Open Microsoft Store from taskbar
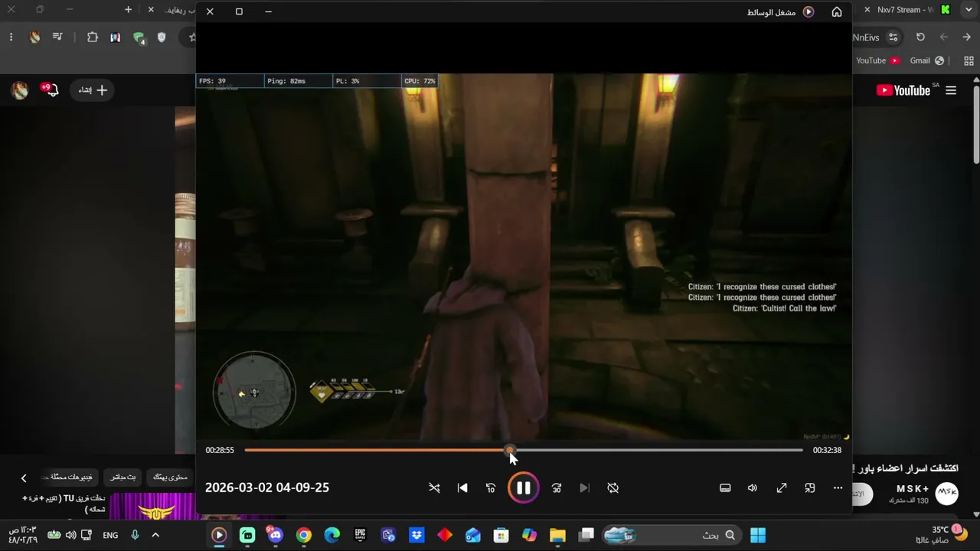The height and width of the screenshot is (551, 980). click(501, 535)
